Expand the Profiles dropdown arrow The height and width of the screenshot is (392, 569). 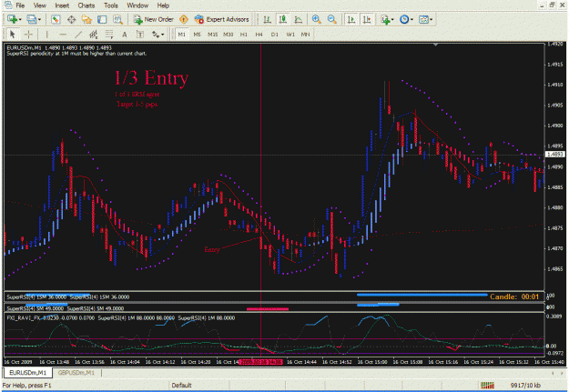pyautogui.click(x=39, y=20)
